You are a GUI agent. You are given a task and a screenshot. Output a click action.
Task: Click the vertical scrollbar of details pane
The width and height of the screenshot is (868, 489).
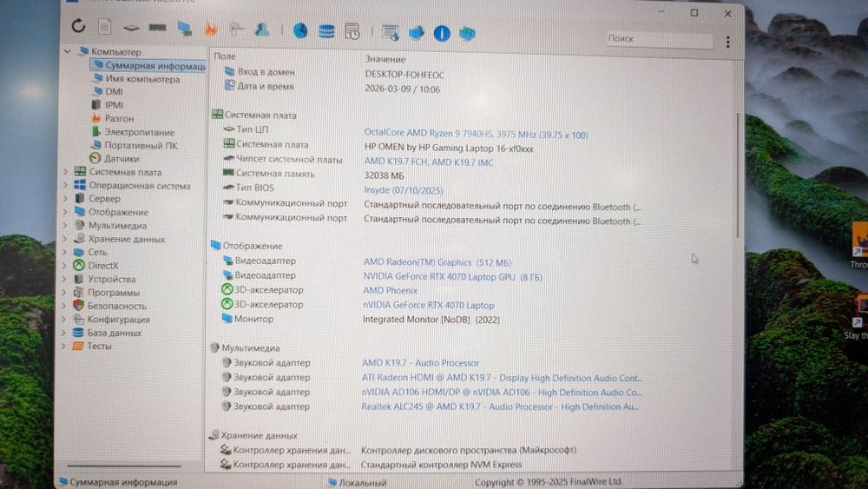(737, 175)
